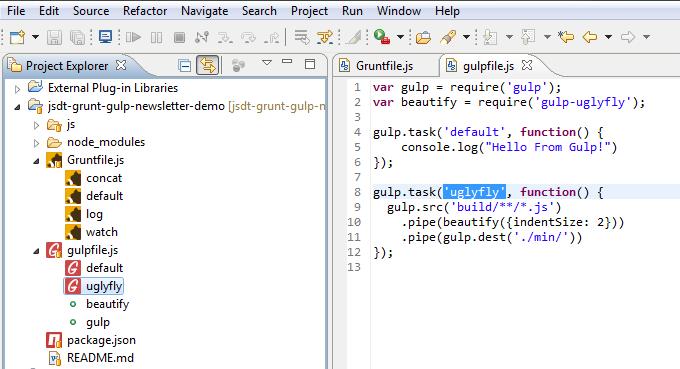Click the Previous Annotation icon
This screenshot has height=369, width=680.
528,37
